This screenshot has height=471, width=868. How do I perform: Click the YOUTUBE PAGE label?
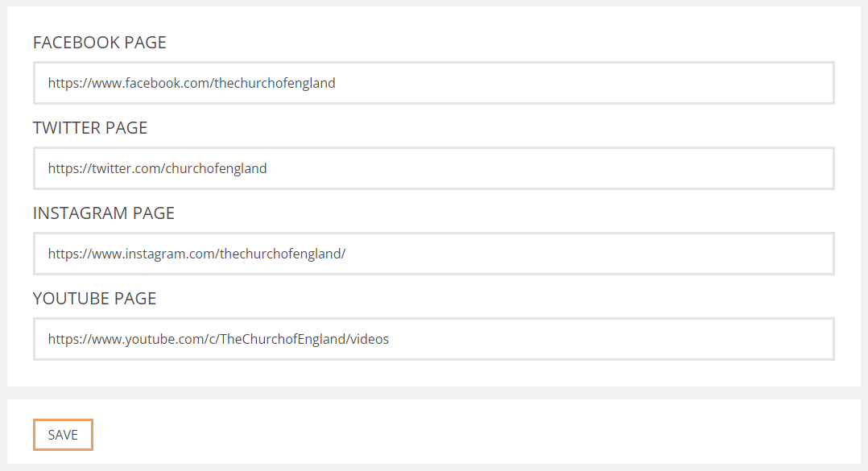tap(95, 299)
